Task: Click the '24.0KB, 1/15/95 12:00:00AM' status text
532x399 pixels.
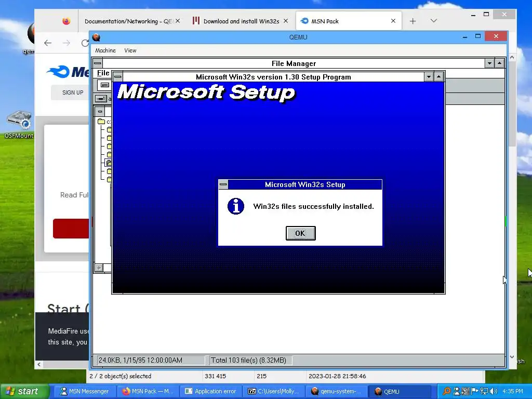Action: point(140,361)
